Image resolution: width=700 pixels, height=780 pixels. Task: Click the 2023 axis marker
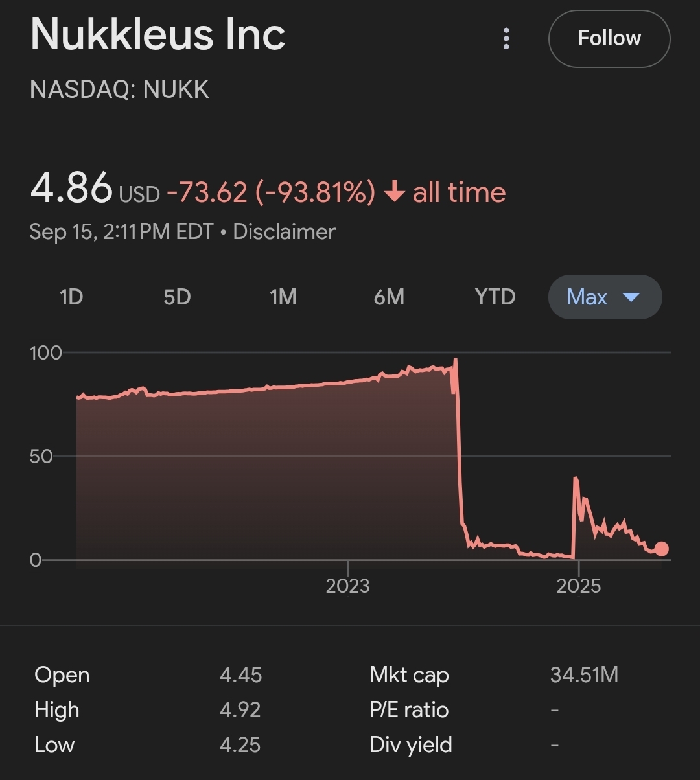coord(347,586)
